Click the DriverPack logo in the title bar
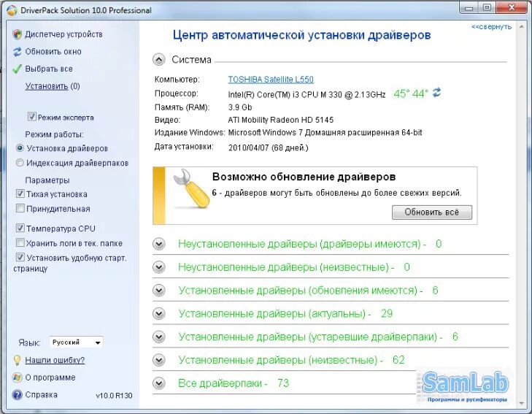532x414 pixels. 12,10
